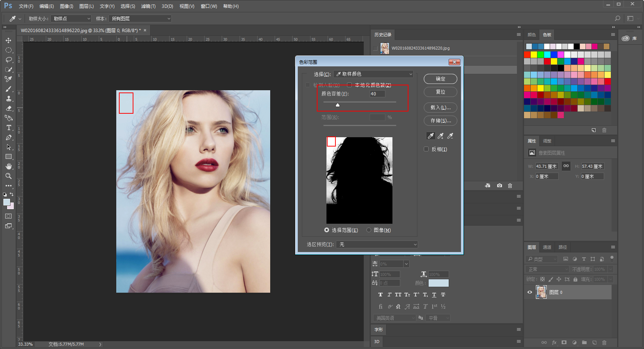The height and width of the screenshot is (349, 644).
Task: Select the 图像 preview radio button
Action: (x=369, y=230)
